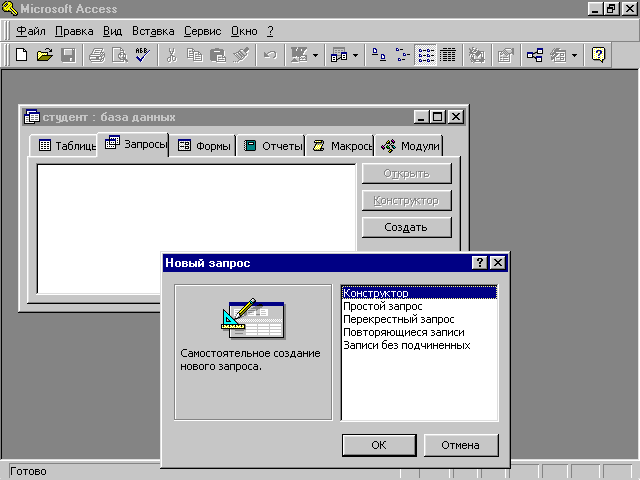
Task: Select Простой запрос in the list
Action: 419,306
